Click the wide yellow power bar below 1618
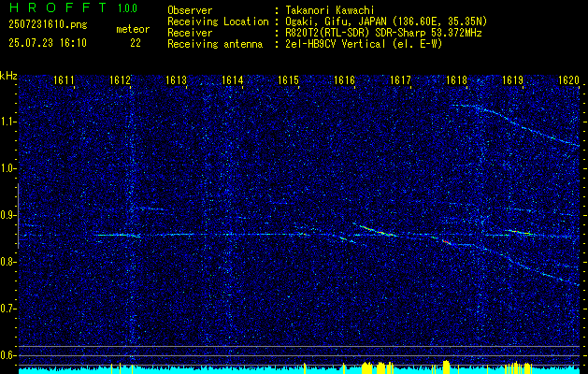 click(446, 367)
